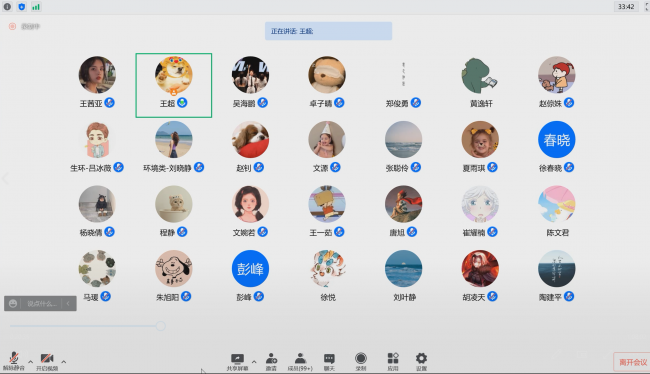Select 王超's highlighted speaker tile avatar
This screenshot has height=374, width=650.
pos(174,75)
